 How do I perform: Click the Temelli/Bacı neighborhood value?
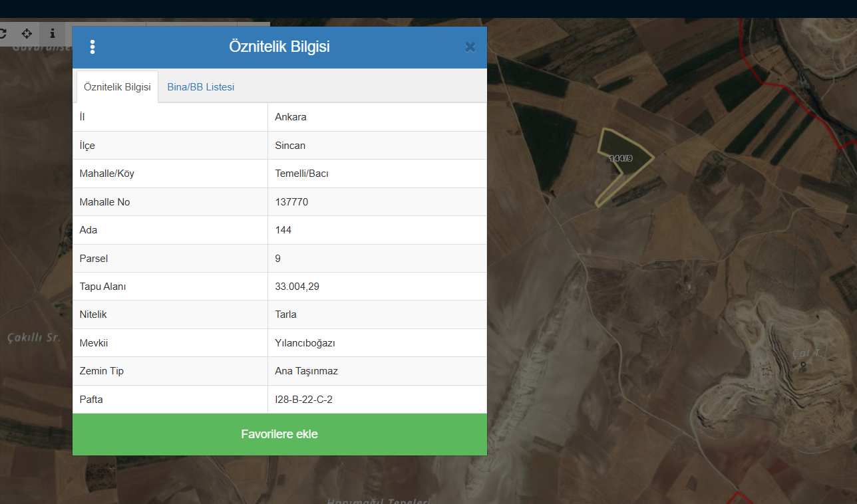(301, 174)
